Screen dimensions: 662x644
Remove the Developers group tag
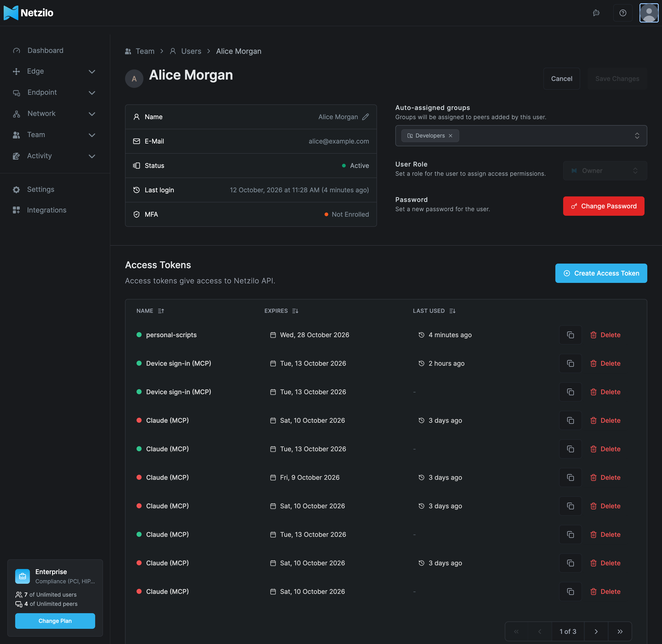pos(450,136)
